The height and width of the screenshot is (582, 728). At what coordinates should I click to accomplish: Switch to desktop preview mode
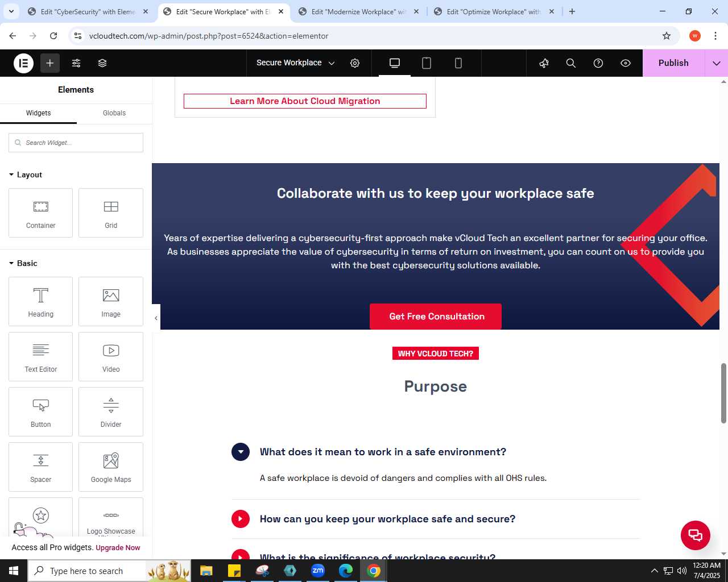(395, 63)
